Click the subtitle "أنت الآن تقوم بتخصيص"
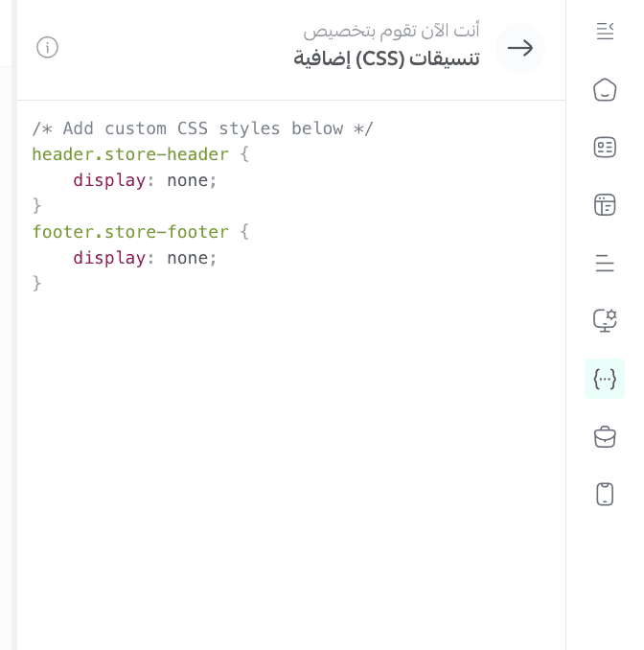This screenshot has width=644, height=650. [391, 31]
